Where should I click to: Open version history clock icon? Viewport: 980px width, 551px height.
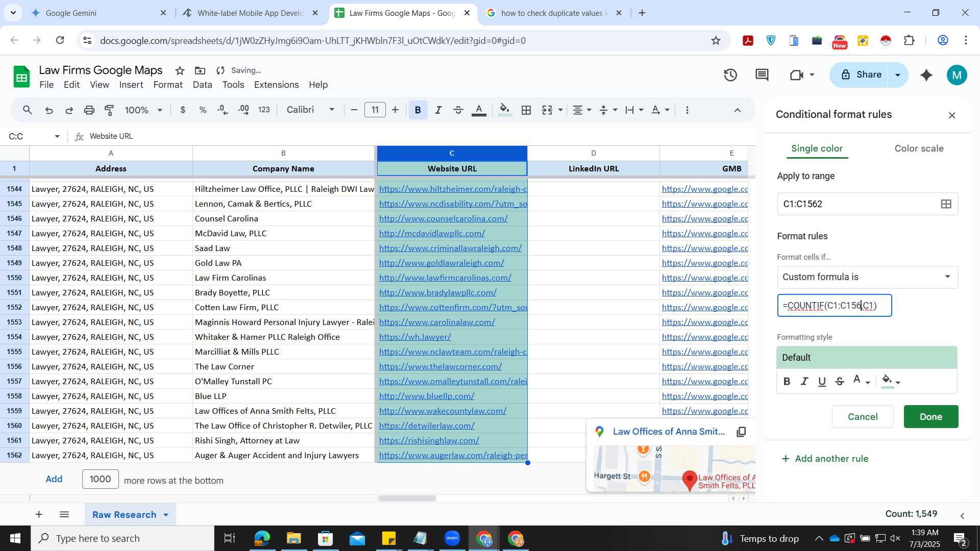[730, 76]
